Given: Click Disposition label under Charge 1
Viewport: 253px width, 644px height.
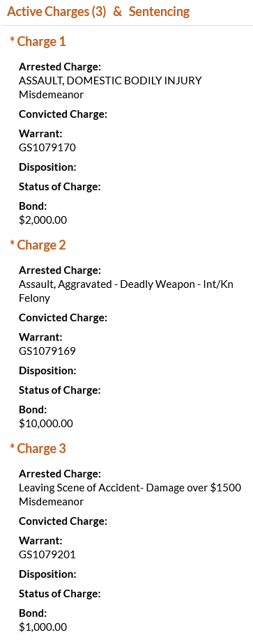Looking at the screenshot, I should [x=47, y=167].
